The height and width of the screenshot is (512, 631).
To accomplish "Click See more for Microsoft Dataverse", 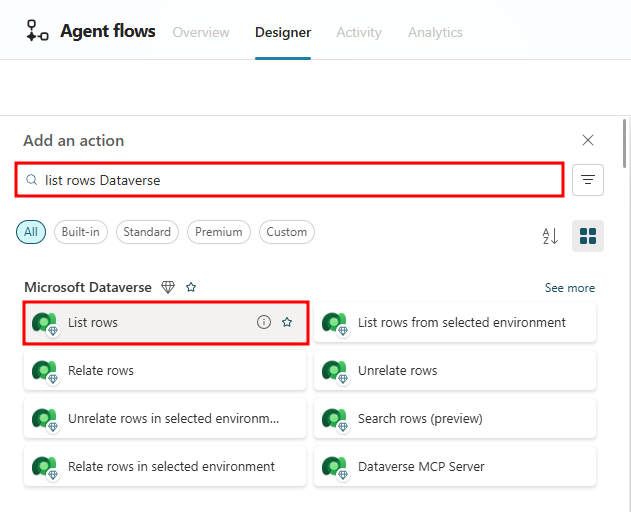I will [x=569, y=288].
